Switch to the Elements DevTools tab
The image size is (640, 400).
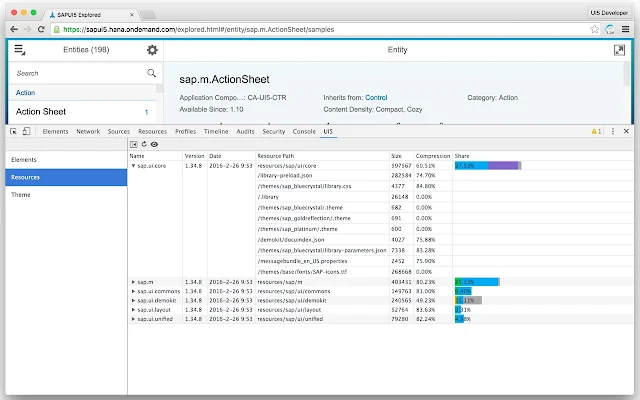coord(55,131)
